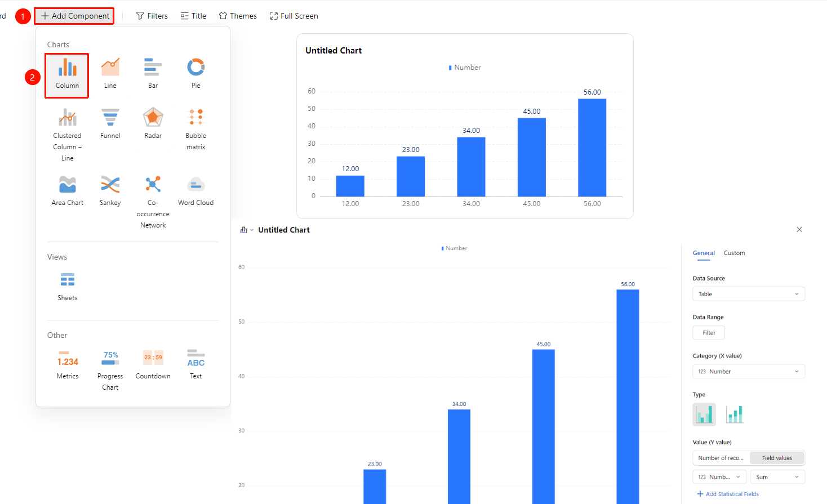Add a Sheets view

68,287
